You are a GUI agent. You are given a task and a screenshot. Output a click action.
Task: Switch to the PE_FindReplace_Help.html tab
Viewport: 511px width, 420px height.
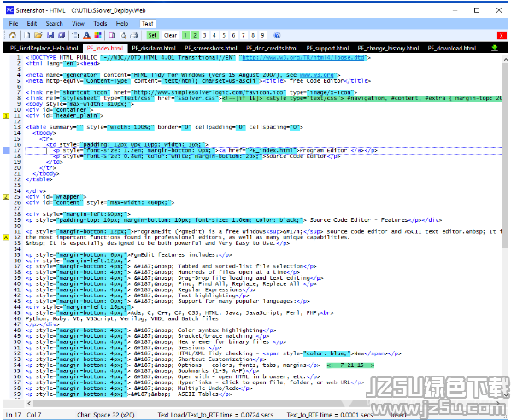coord(44,48)
